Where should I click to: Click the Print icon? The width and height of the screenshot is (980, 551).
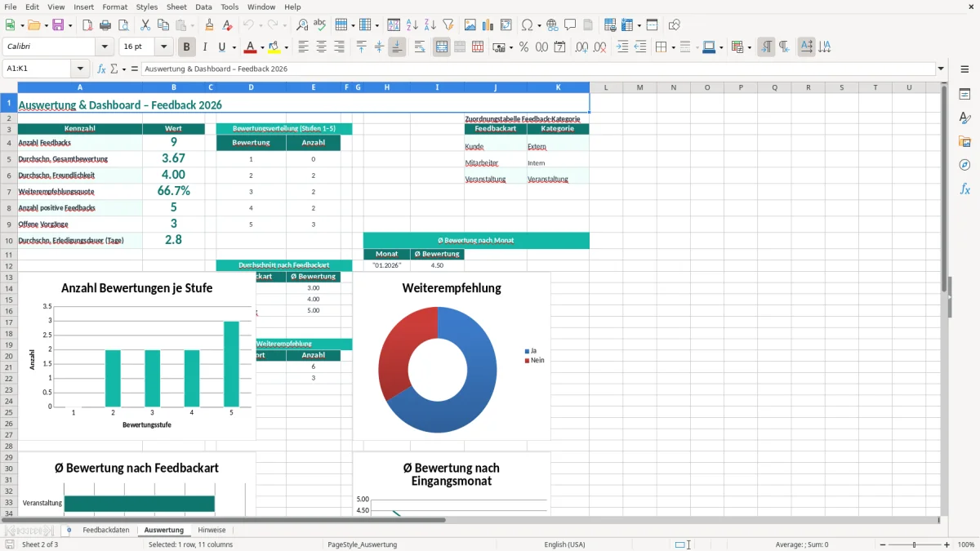coord(105,25)
